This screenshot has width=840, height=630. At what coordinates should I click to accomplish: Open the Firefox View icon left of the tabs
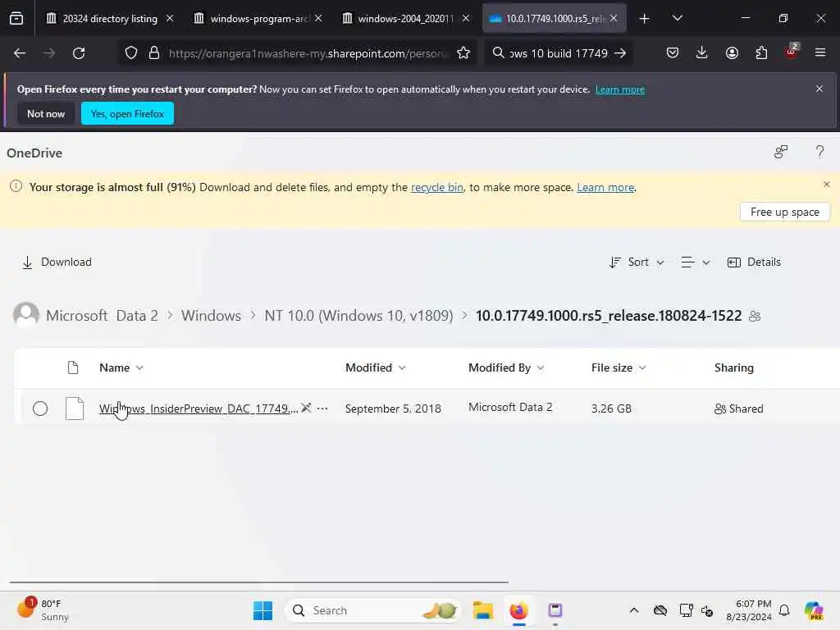(x=16, y=18)
